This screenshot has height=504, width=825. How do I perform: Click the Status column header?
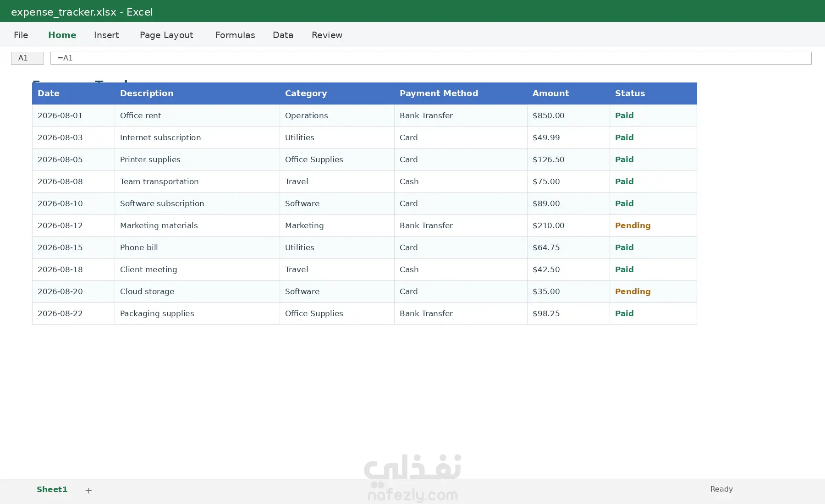pos(653,93)
